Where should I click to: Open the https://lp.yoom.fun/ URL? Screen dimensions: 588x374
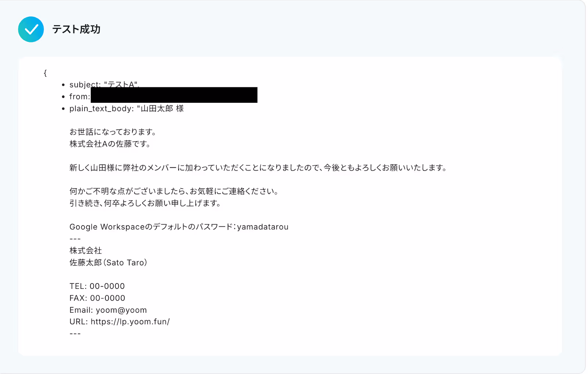click(x=130, y=322)
